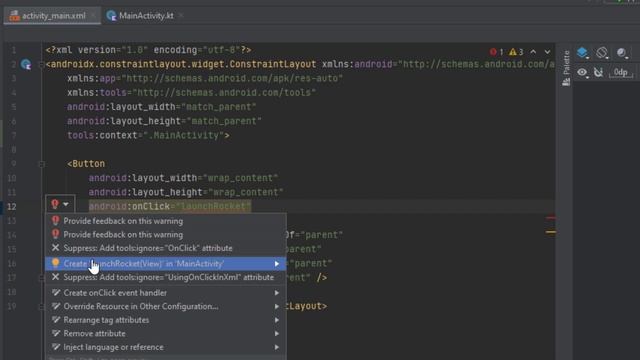Select second 'Provide feedback on this warning' entry
The width and height of the screenshot is (640, 360).
166,234
